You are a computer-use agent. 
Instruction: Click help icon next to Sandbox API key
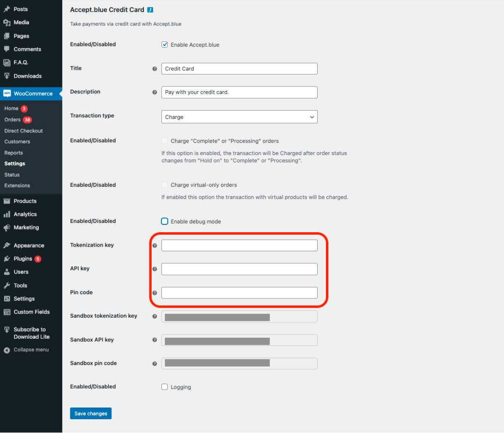coord(154,340)
